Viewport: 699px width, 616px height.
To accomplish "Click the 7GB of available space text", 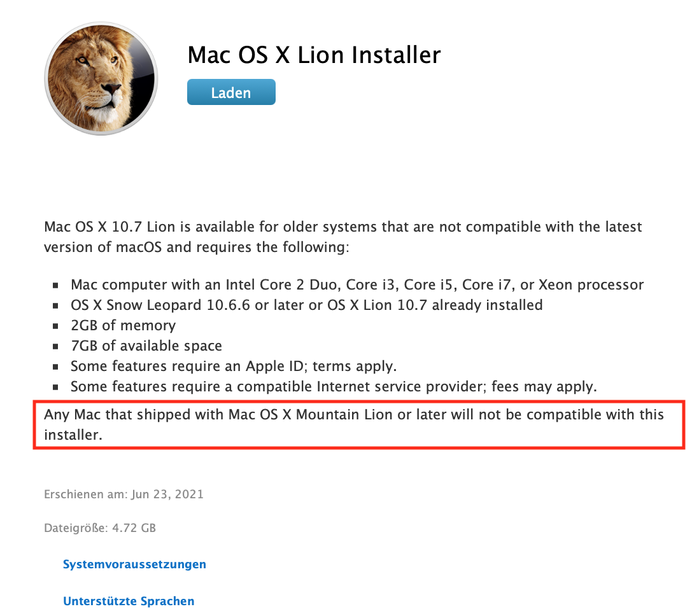I will (146, 346).
